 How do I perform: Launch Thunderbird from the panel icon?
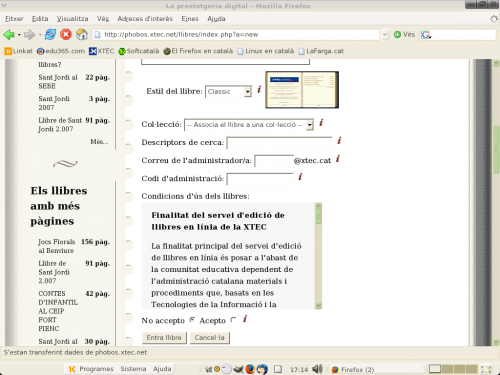click(x=262, y=369)
